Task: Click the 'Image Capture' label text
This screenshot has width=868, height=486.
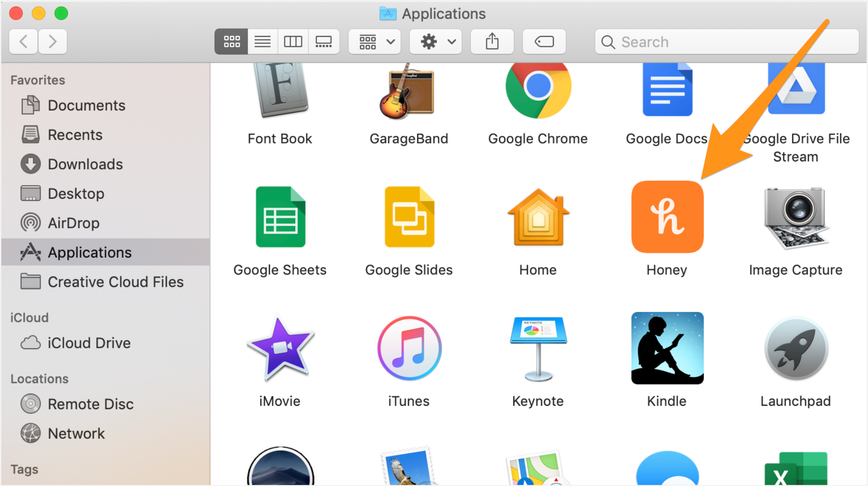Action: [796, 270]
